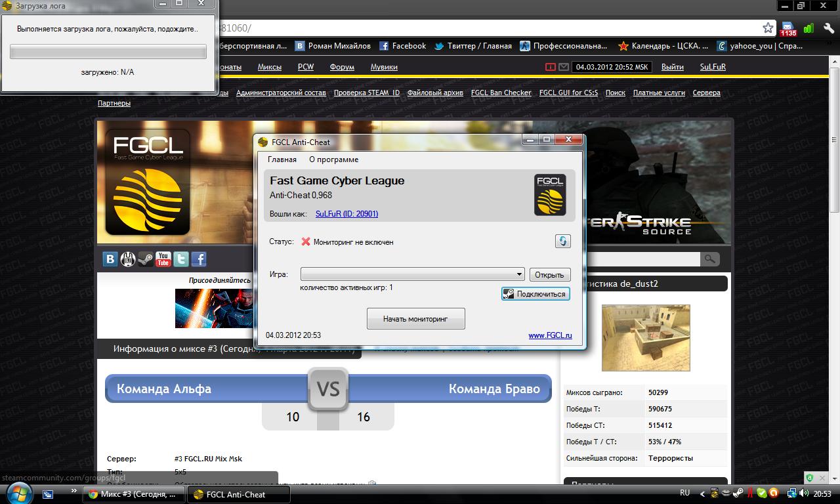Open Мувики in the site navigation
Screen dimensions: 840x504
(384, 67)
